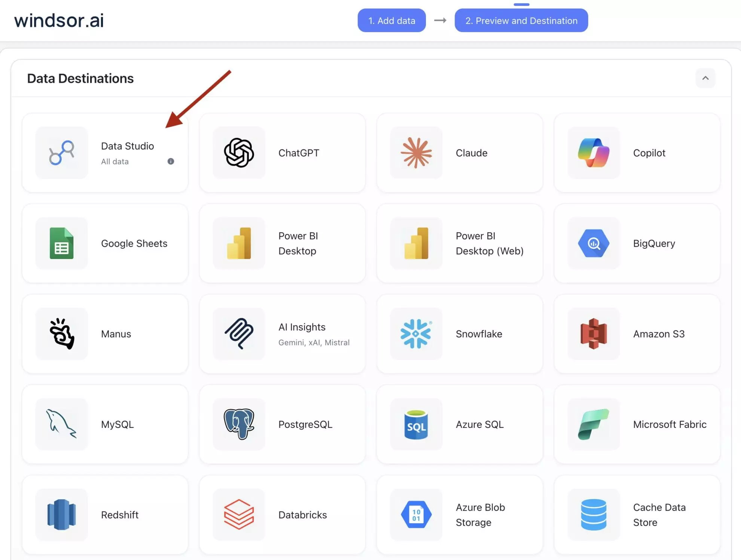741x560 pixels.
Task: Click the PostgreSQL elephant icon
Action: 239,424
